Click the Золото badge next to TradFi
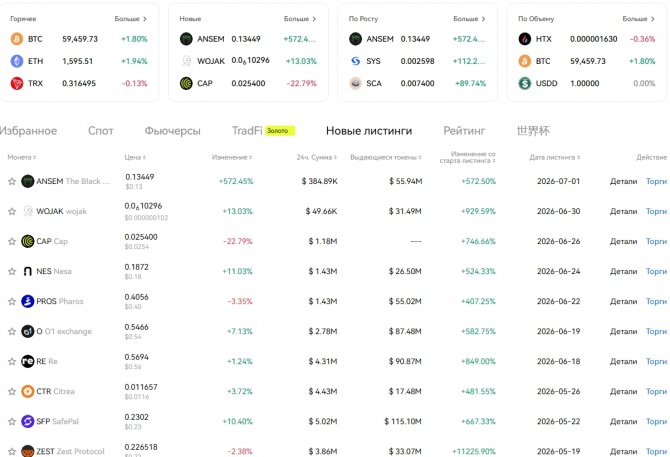The image size is (670, 457). tap(280, 131)
